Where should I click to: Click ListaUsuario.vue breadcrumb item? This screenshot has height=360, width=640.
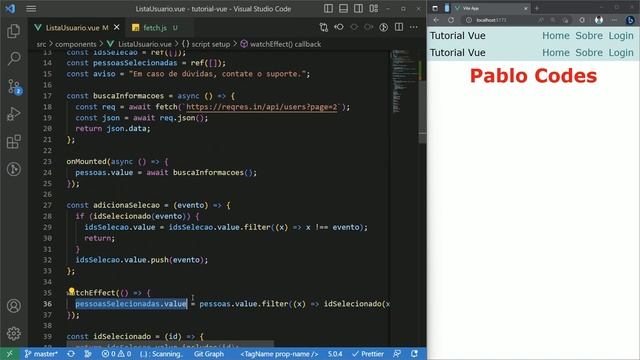139,44
